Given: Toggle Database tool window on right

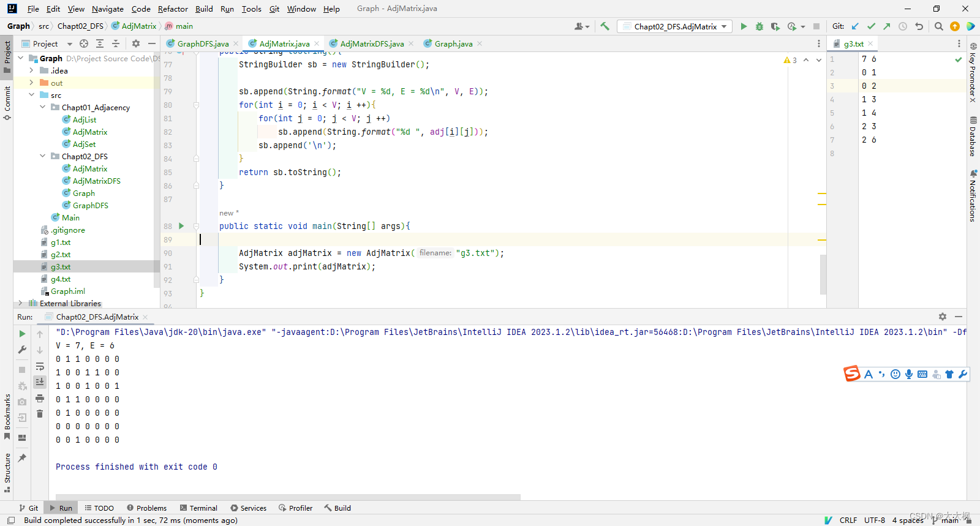Looking at the screenshot, I should tap(973, 136).
